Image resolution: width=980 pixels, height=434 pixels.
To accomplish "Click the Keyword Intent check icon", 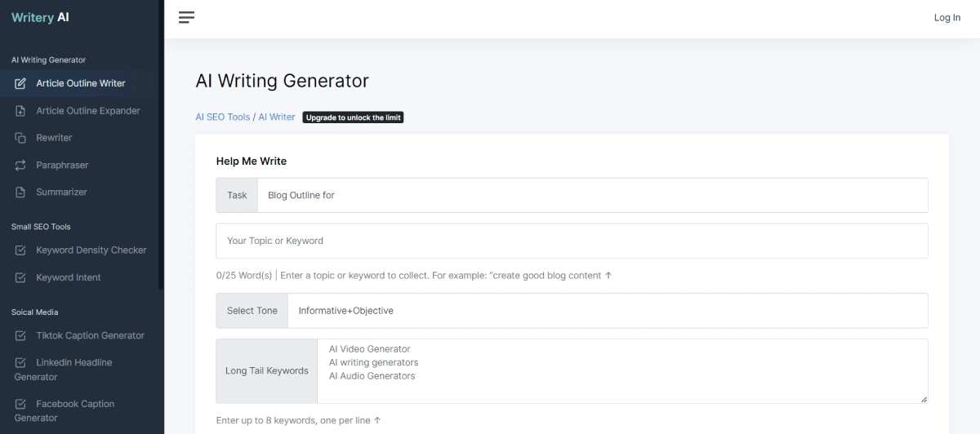I will [20, 278].
